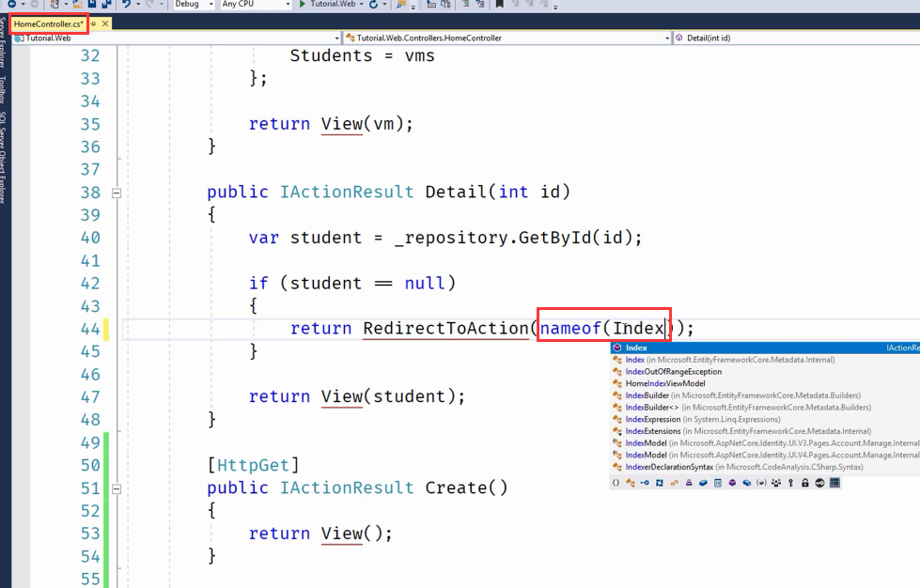Image resolution: width=920 pixels, height=588 pixels.
Task: Switch to the HomeController.cs tab
Action: click(x=48, y=23)
